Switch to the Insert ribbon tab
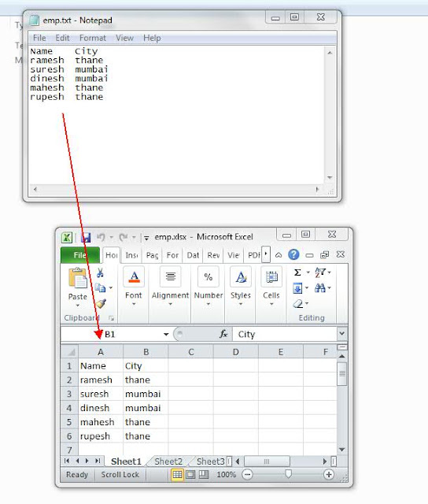Image resolution: width=428 pixels, height=504 pixels. tap(131, 255)
